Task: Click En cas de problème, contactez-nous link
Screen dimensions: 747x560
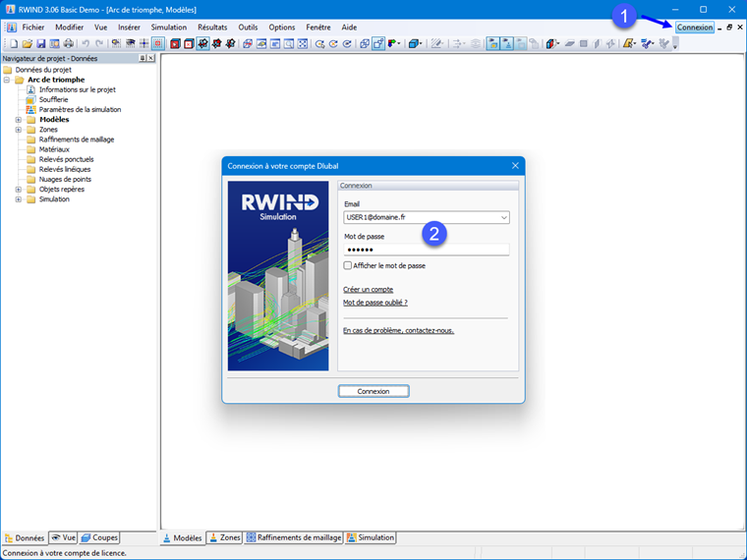Action: [398, 330]
